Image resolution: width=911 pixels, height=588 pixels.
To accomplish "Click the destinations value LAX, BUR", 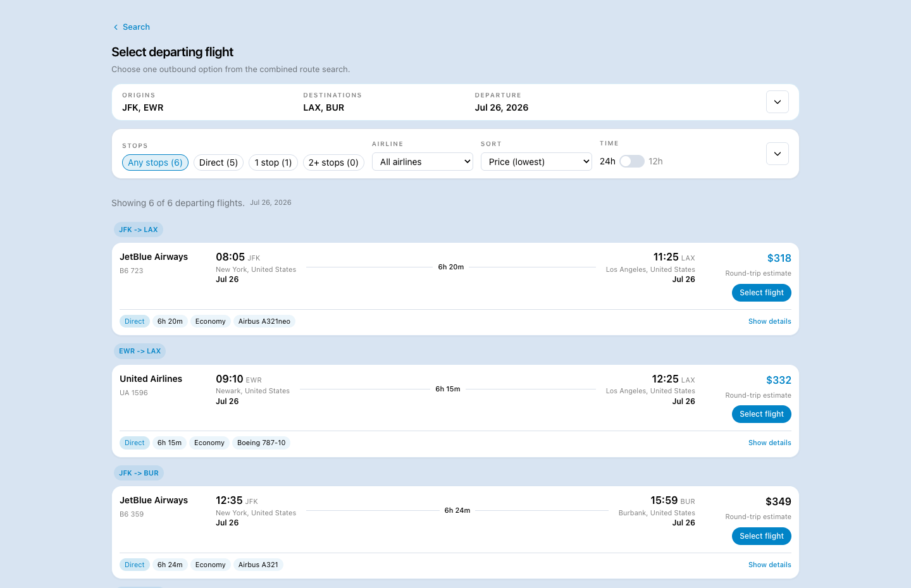I will tap(324, 107).
